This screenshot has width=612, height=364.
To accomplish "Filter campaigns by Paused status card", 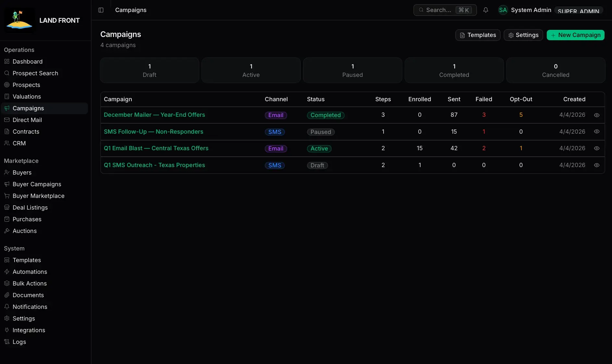I will (x=352, y=70).
